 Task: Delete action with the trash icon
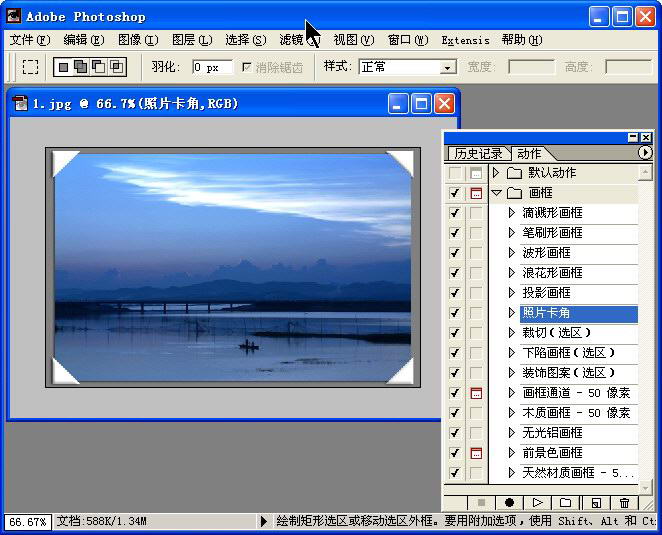(625, 503)
